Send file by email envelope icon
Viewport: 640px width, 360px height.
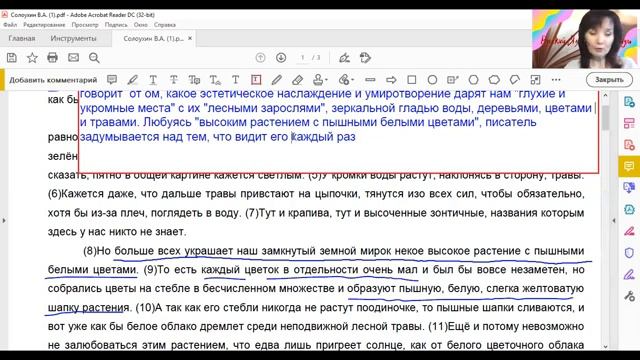tap(73, 58)
